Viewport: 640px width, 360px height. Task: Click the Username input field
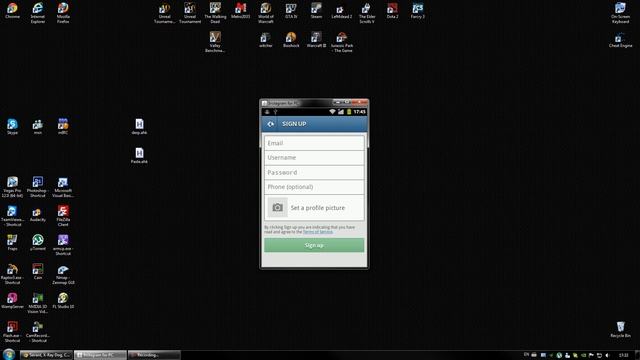click(x=314, y=158)
